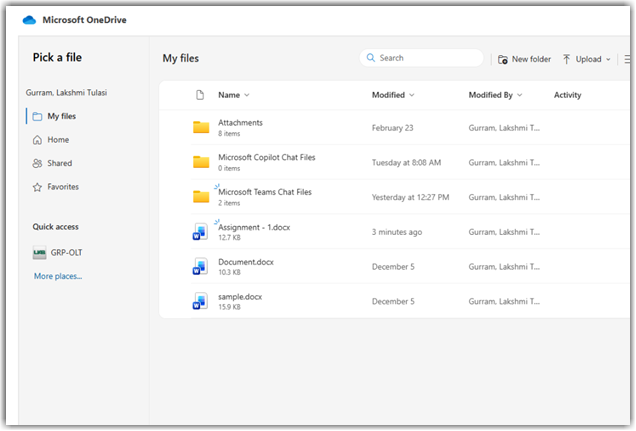Open the Modified column sort dropdown
636x431 pixels.
tap(412, 95)
